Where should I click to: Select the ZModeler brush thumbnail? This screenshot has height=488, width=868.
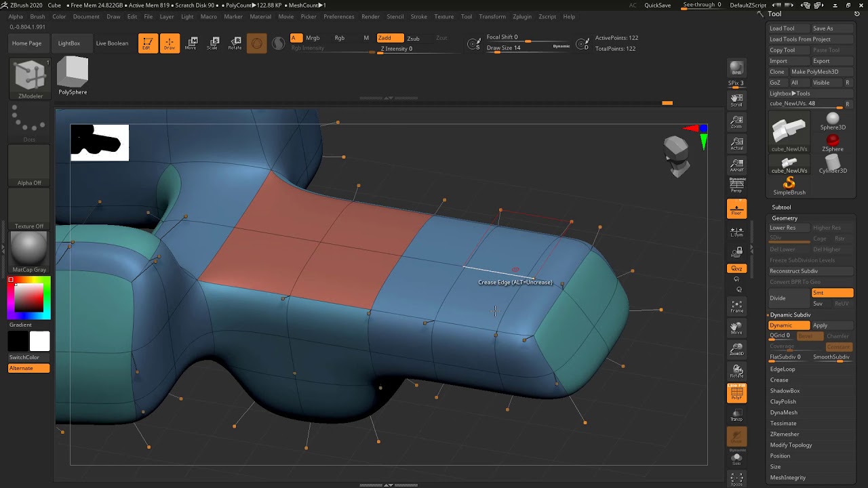pos(31,79)
